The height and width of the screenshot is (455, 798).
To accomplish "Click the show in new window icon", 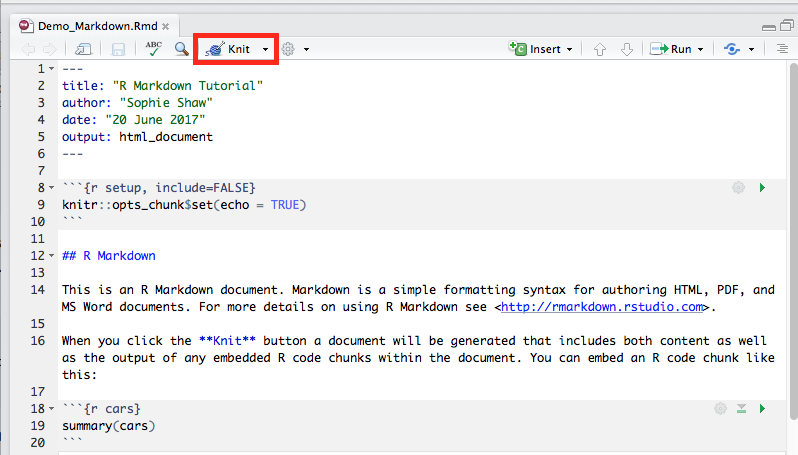I will (x=83, y=49).
